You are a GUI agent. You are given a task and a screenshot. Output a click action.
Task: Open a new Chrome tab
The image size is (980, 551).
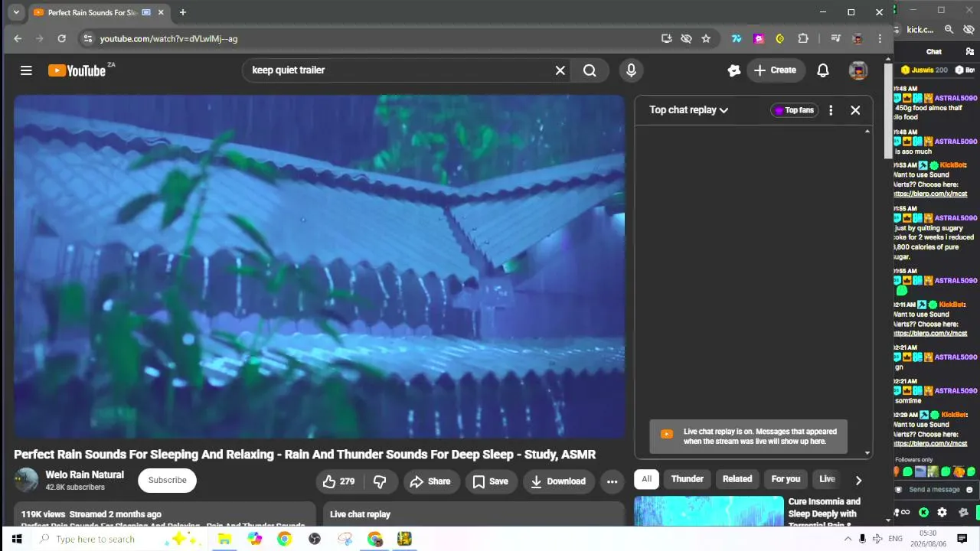pos(182,12)
